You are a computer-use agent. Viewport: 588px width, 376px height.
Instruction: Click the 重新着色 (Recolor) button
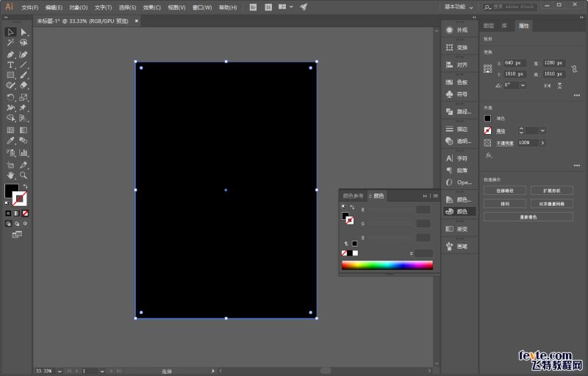[x=528, y=217]
